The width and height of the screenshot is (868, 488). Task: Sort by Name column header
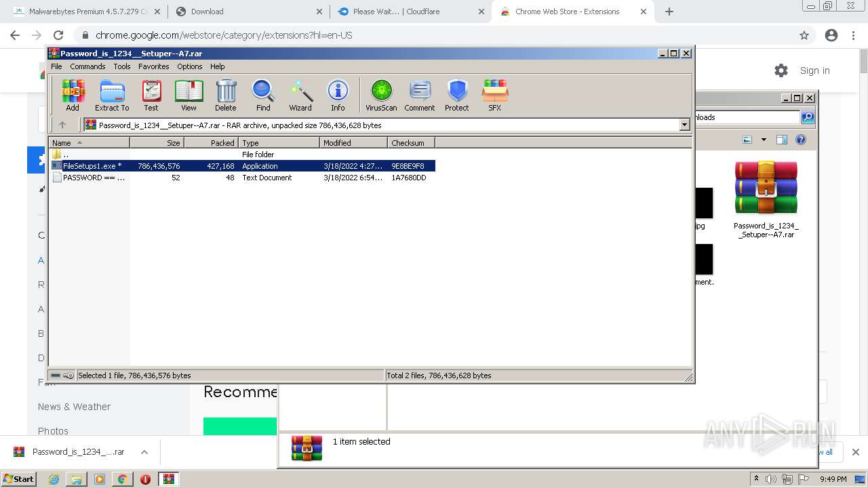click(89, 142)
